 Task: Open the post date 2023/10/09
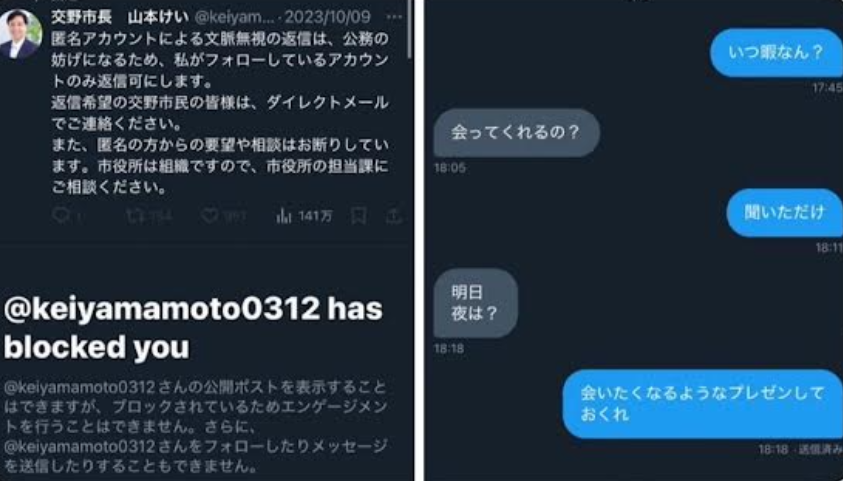click(x=327, y=17)
